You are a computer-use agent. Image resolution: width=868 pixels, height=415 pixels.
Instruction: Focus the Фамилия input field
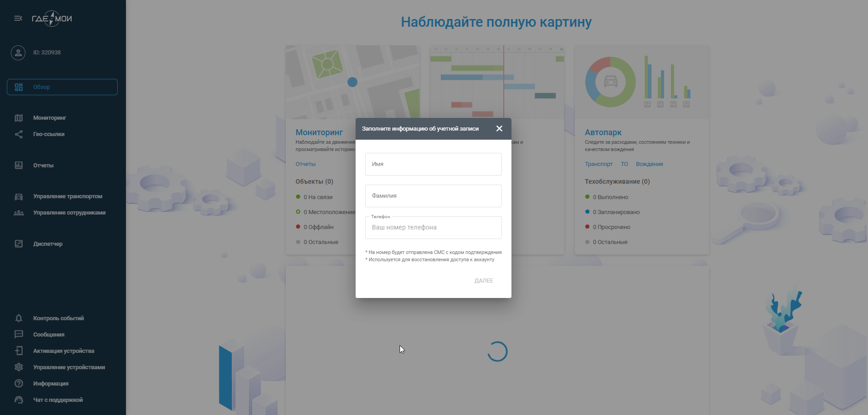point(433,196)
